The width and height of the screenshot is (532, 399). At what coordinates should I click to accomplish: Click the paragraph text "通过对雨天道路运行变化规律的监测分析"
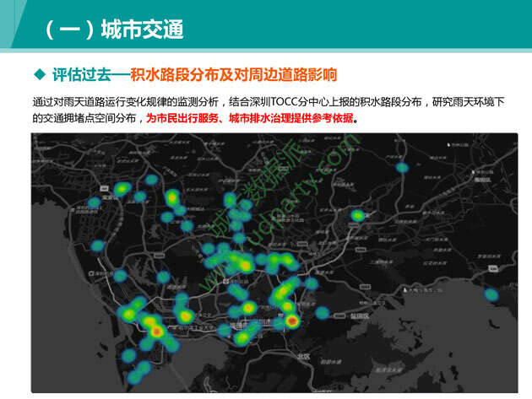click(x=125, y=102)
